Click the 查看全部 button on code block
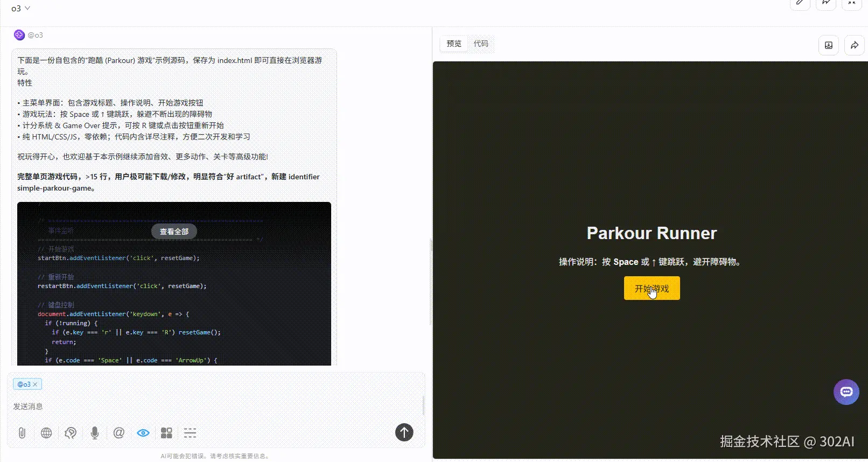The width and height of the screenshot is (868, 462). pyautogui.click(x=174, y=232)
